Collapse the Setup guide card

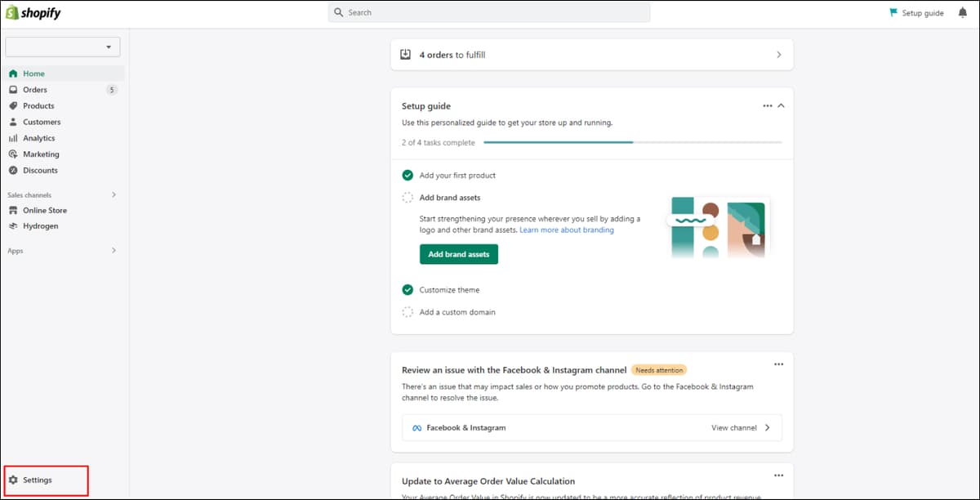(x=782, y=106)
